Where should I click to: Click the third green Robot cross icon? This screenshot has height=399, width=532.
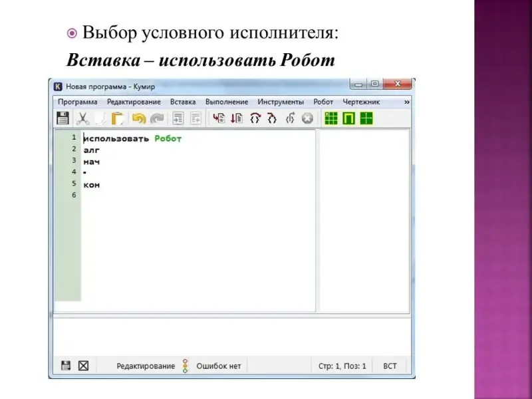pos(366,119)
